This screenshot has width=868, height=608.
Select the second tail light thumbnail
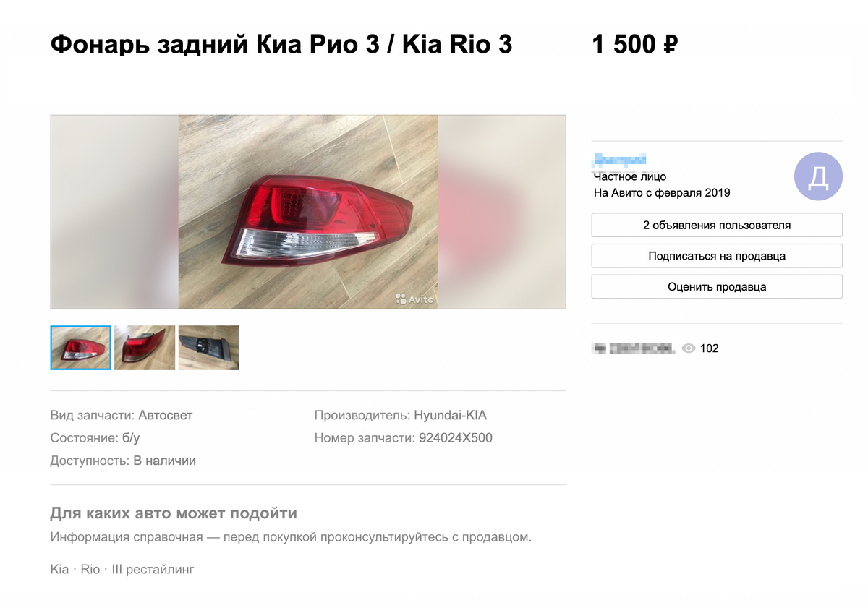(145, 348)
